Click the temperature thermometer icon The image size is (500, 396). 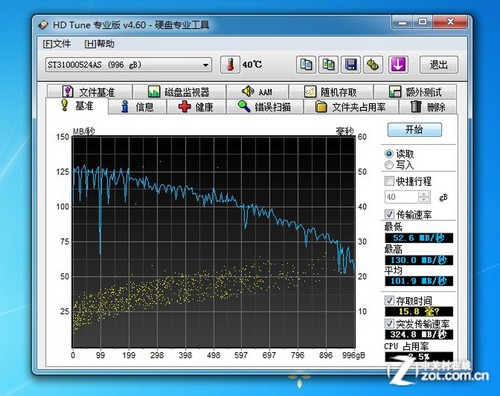[230, 64]
